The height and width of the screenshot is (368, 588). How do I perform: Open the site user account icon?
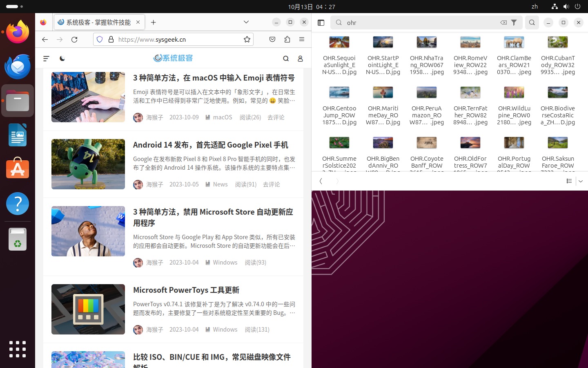point(300,58)
